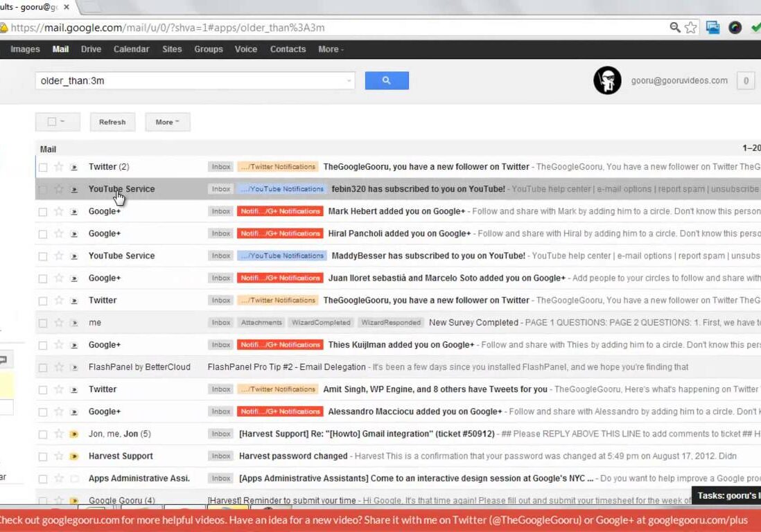The width and height of the screenshot is (761, 532).
Task: Click YouTube Notifications label on febin320 email
Action: click(x=282, y=189)
